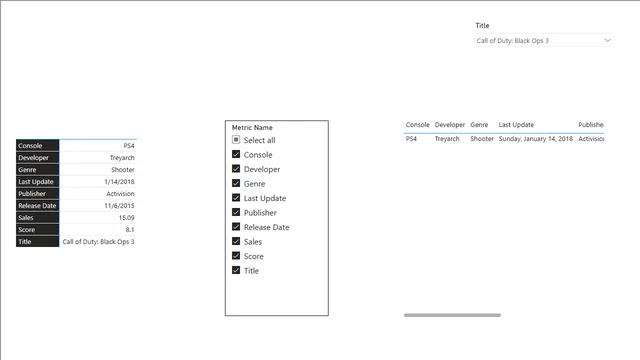Click the Title dropdown chevron arrow

[607, 40]
